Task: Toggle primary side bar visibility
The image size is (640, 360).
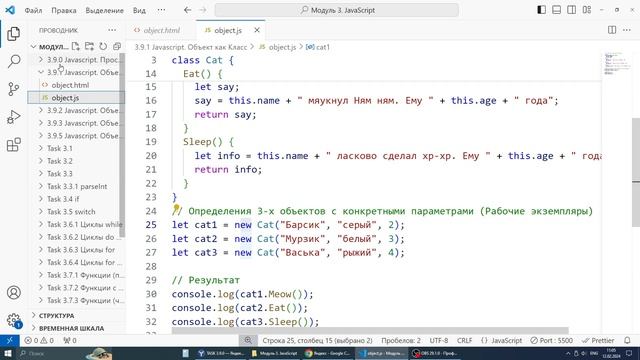Action: (541, 10)
